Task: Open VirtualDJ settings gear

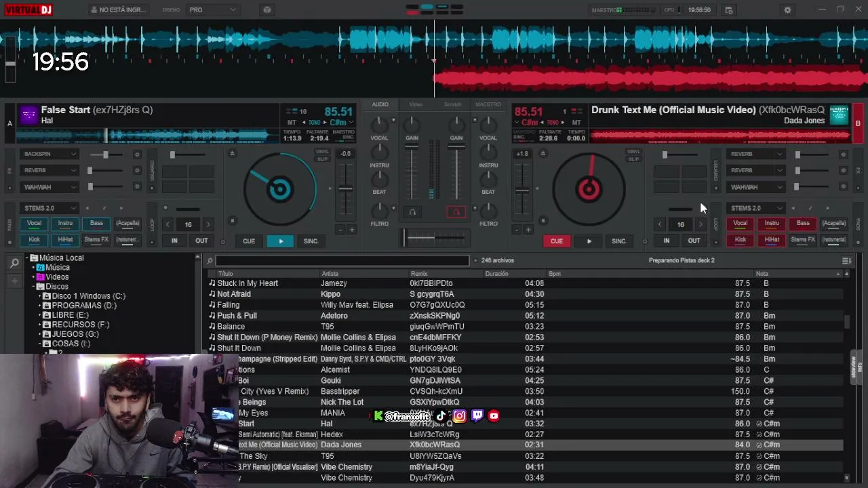Action: pyautogui.click(x=787, y=10)
